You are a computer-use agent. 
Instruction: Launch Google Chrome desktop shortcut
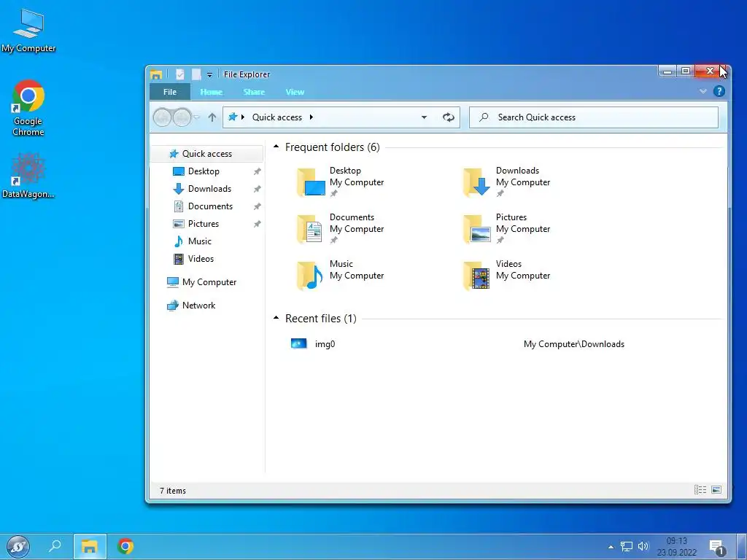tap(28, 108)
